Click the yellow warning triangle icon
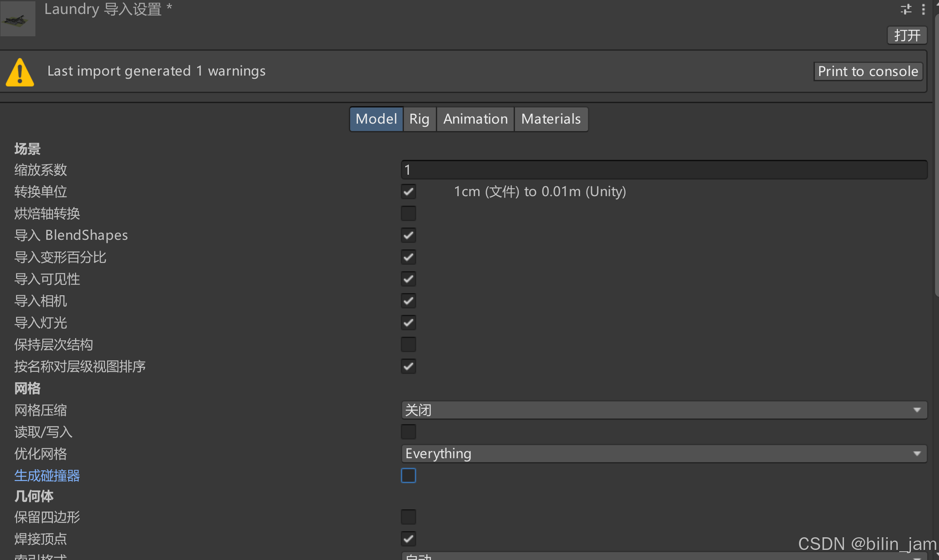 (x=20, y=73)
